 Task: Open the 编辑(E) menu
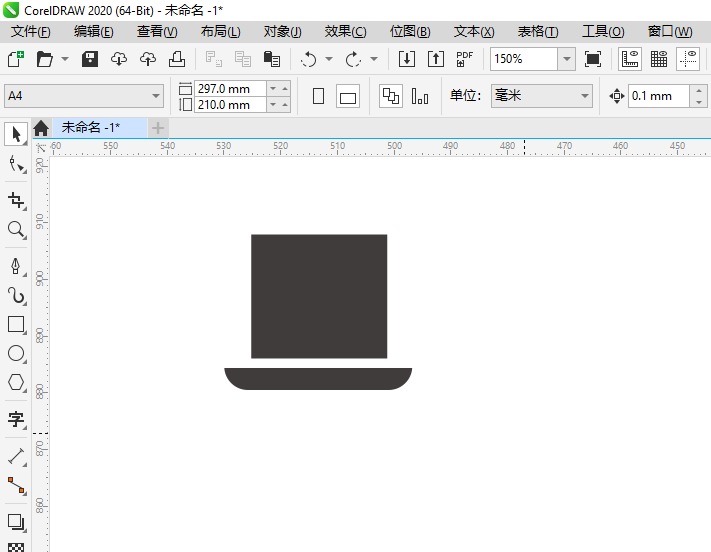94,32
